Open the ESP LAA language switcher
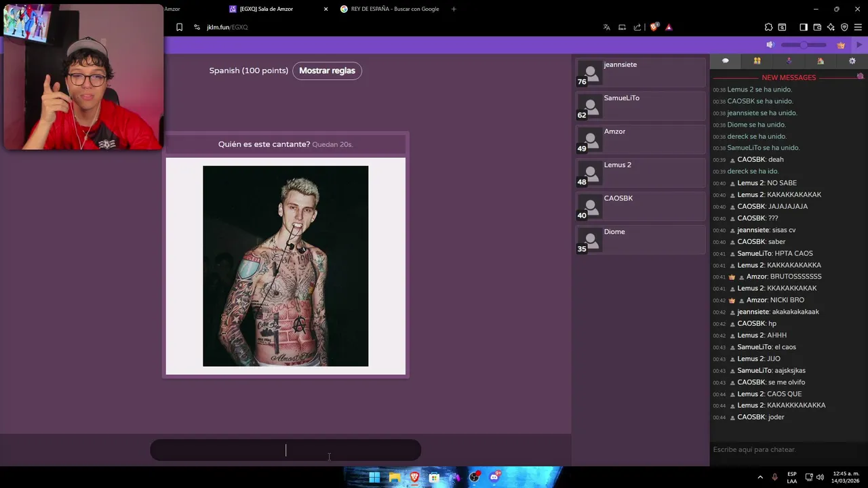The image size is (868, 488). pos(792,477)
